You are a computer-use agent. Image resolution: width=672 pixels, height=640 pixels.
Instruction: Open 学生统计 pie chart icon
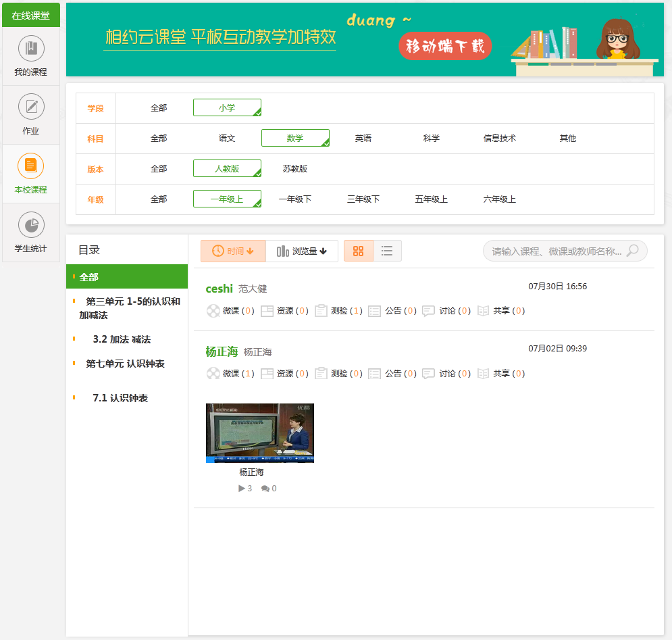[x=31, y=225]
